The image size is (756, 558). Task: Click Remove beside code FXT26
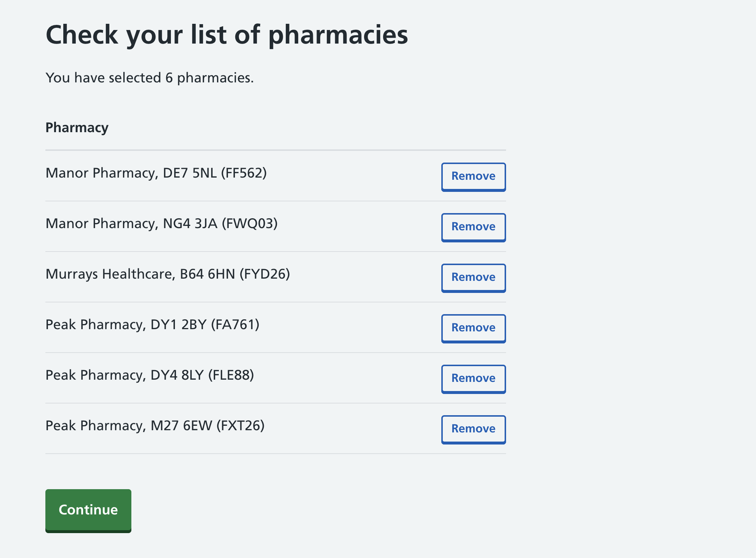(x=473, y=429)
